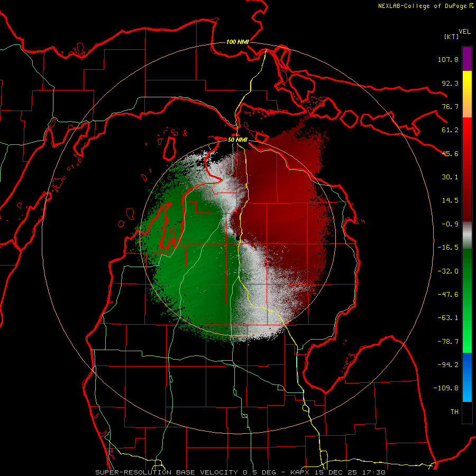Click the Super-Resolution Base Velocity caption

coord(241,472)
